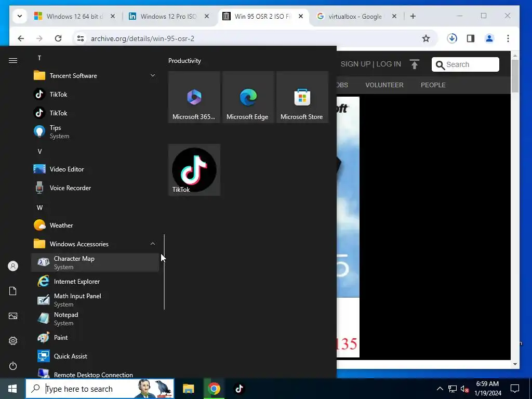This screenshot has width=532, height=399.
Task: Jump to letter W section header
Action: [x=39, y=207]
